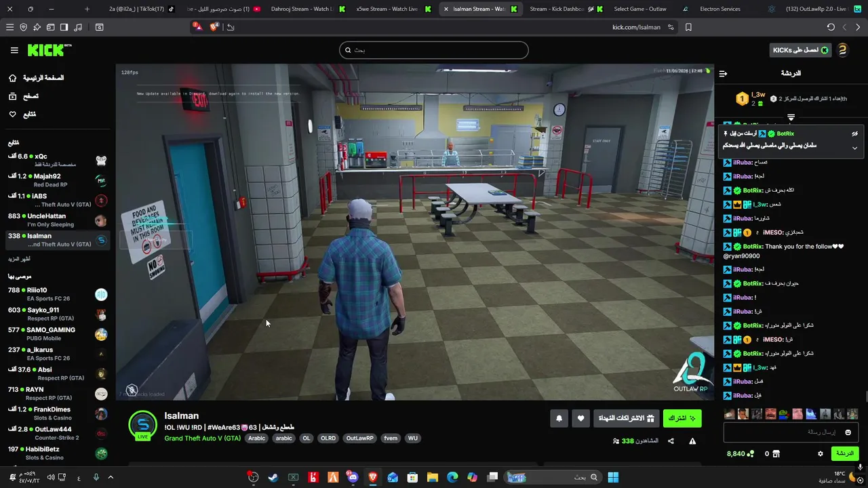
Task: Click the share stream icon
Action: tap(671, 441)
